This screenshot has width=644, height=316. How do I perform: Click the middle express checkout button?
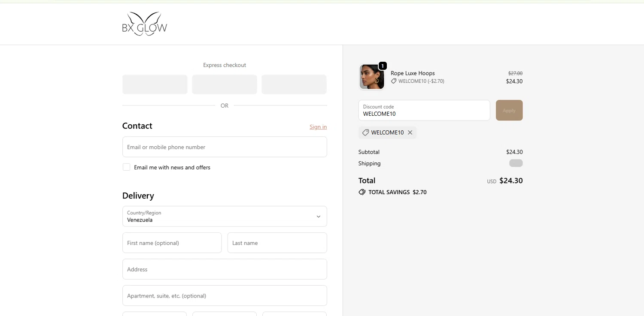pos(224,84)
